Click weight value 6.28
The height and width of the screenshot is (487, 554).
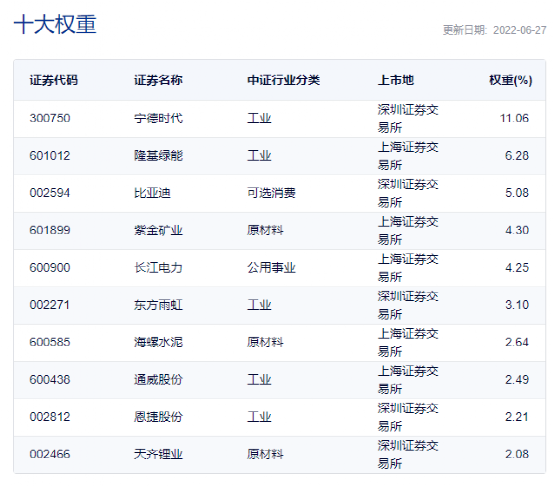tap(517, 156)
